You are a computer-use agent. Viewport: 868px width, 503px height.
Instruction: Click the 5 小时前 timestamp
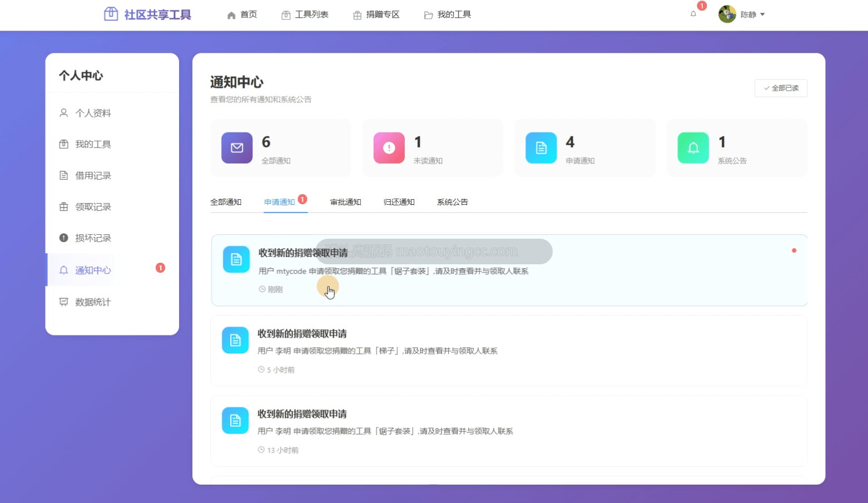coord(276,370)
